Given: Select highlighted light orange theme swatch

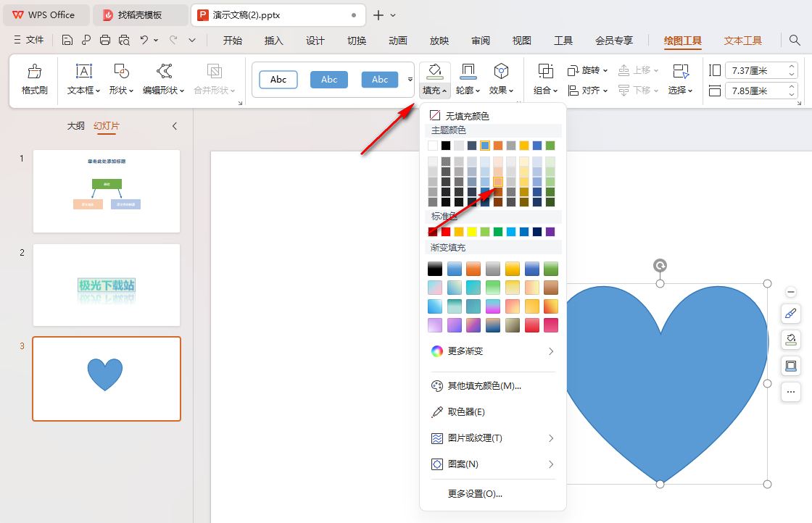Looking at the screenshot, I should tap(497, 182).
